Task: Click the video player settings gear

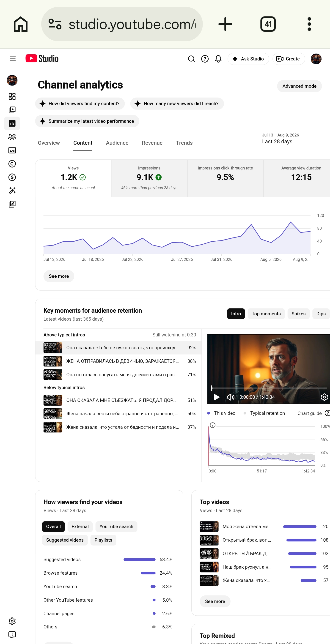Action: [324, 397]
